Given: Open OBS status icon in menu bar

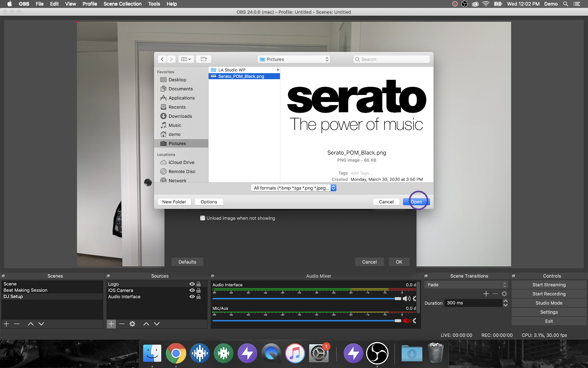Looking at the screenshot, I should (465, 4).
